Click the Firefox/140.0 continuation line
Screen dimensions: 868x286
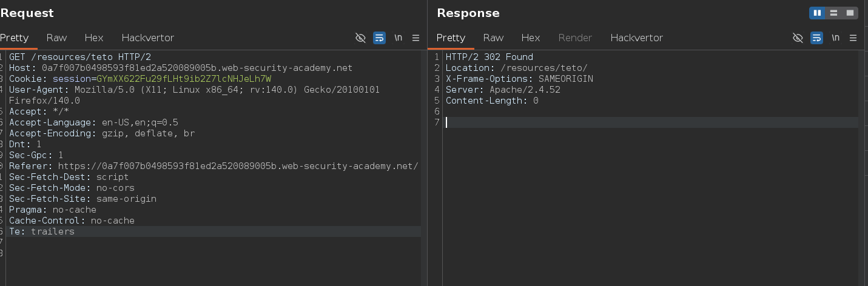click(44, 101)
